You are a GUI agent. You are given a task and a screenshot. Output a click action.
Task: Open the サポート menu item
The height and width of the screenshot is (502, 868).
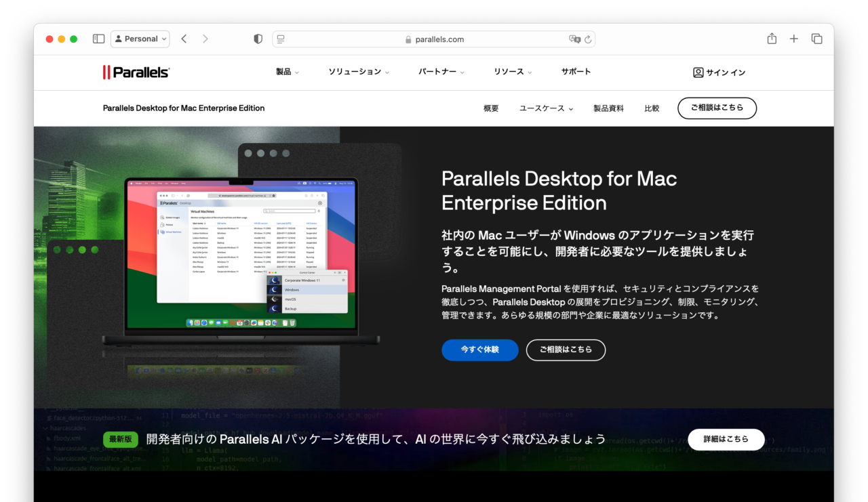pyautogui.click(x=576, y=72)
